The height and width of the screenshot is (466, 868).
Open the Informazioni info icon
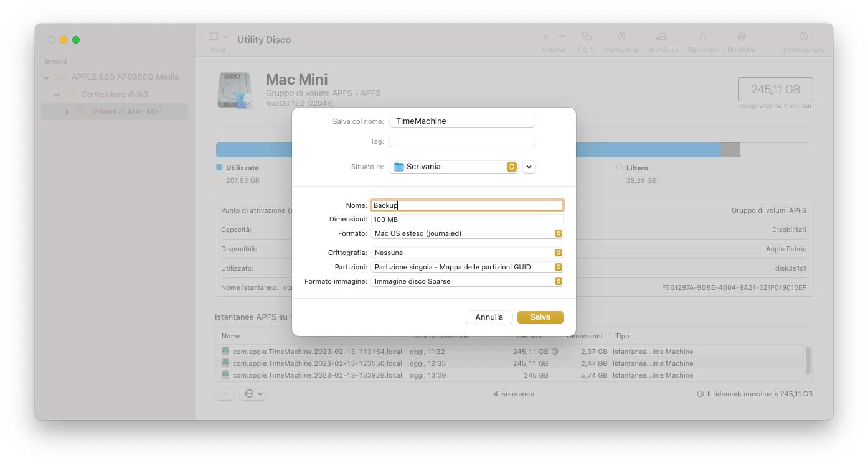pyautogui.click(x=803, y=37)
